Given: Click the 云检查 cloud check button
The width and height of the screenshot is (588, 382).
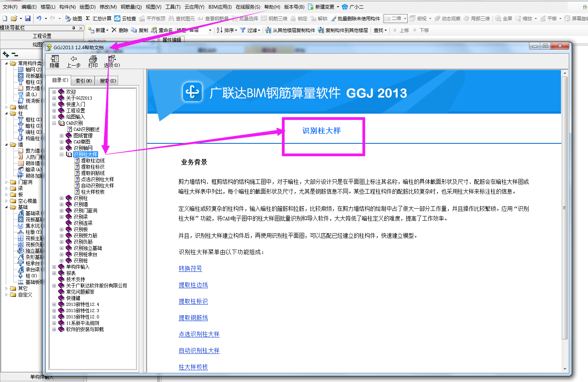Looking at the screenshot, I should point(125,18).
